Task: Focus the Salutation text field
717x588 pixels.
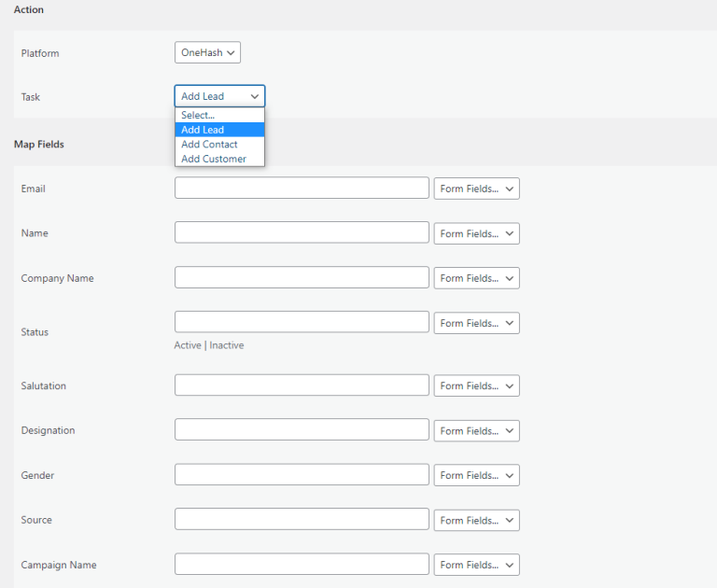Action: point(302,385)
